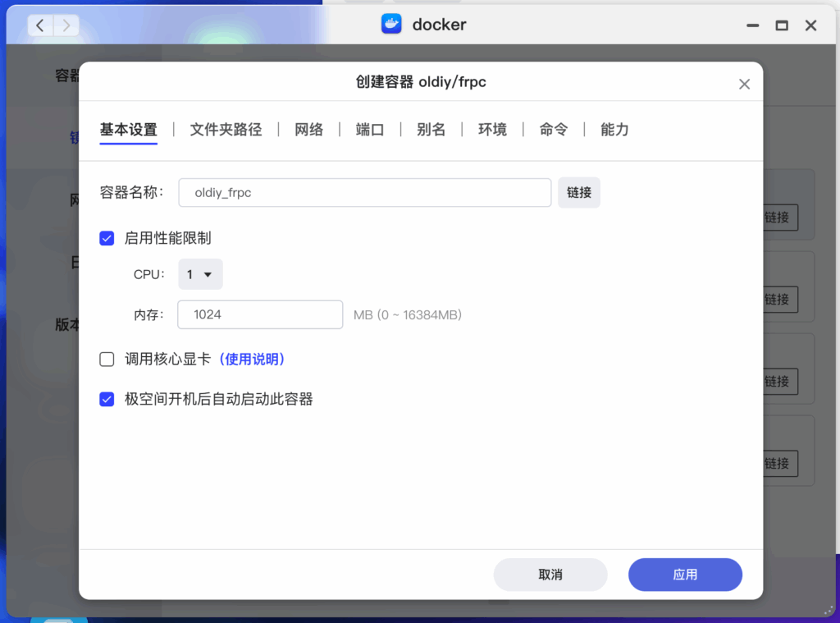The height and width of the screenshot is (623, 840).
Task: Apply settings with the 应用 button
Action: [x=685, y=575]
